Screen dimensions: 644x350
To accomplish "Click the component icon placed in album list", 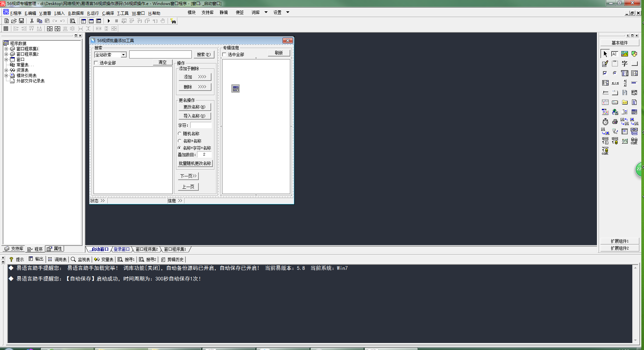I will tap(235, 89).
